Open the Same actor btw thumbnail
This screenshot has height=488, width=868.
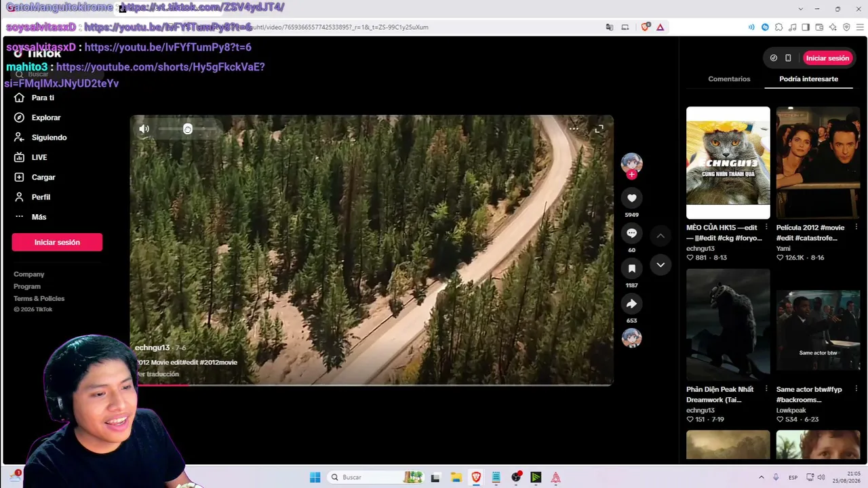pyautogui.click(x=818, y=325)
